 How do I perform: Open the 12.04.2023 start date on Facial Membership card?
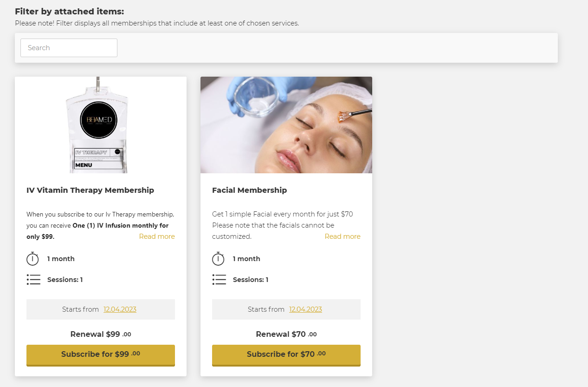pos(305,309)
